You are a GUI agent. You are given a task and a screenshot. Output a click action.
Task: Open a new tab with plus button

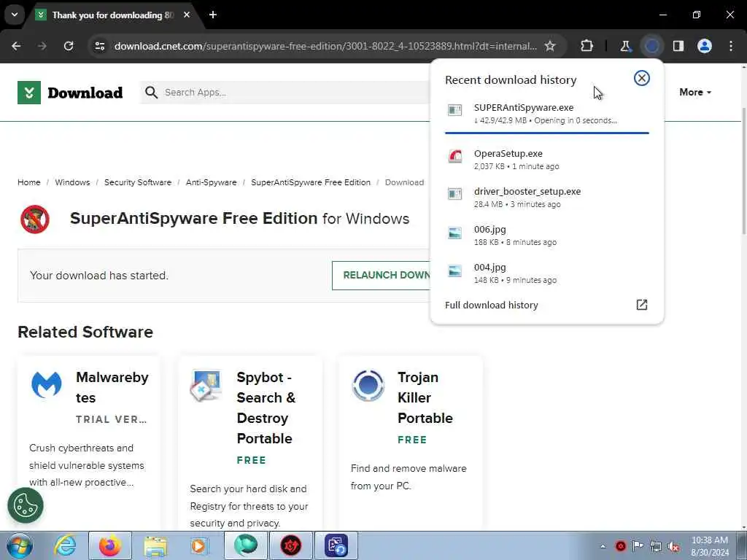(213, 15)
